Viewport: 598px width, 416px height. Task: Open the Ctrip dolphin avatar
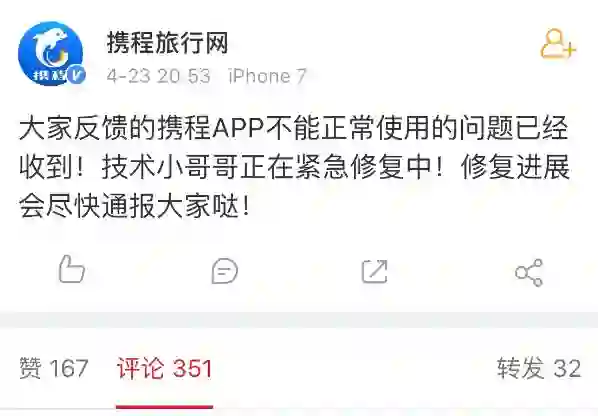[x=51, y=53]
